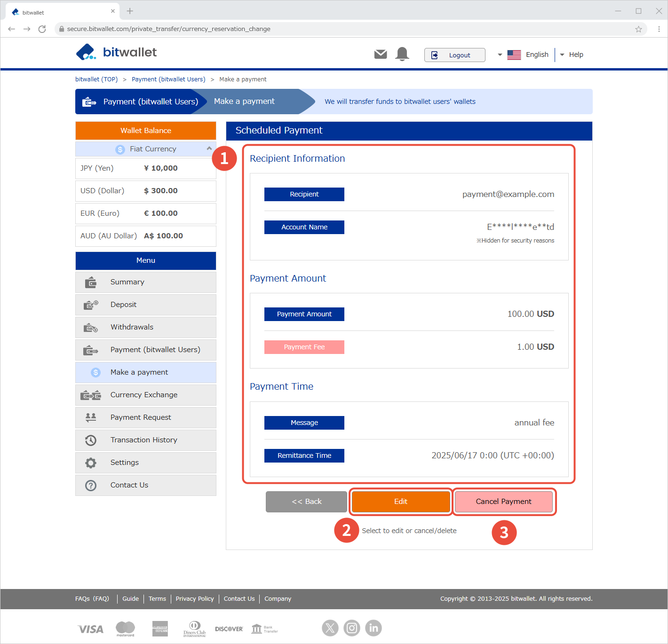The width and height of the screenshot is (668, 644).
Task: Open the Terms footer link
Action: click(x=157, y=599)
